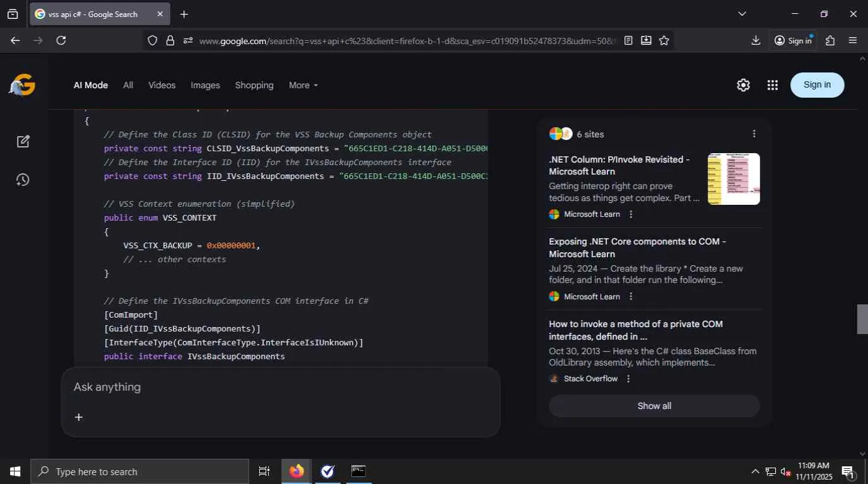Expand the list all tabs chevron

[x=742, y=14]
